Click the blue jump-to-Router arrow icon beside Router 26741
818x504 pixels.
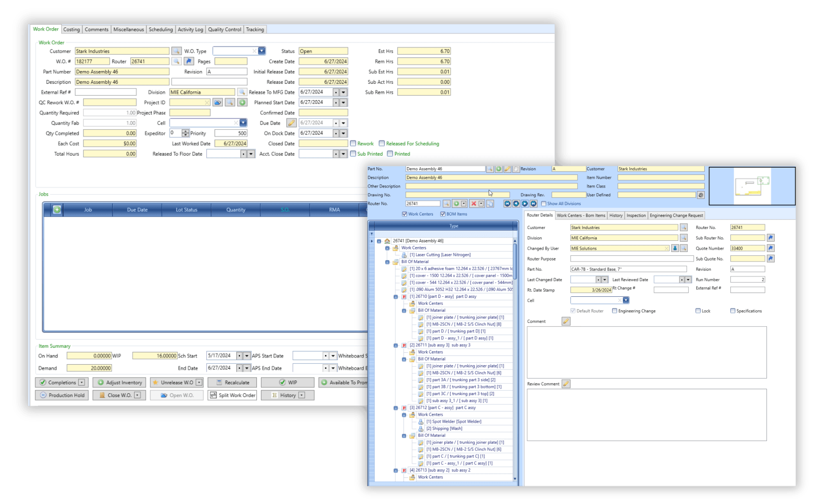tap(189, 61)
